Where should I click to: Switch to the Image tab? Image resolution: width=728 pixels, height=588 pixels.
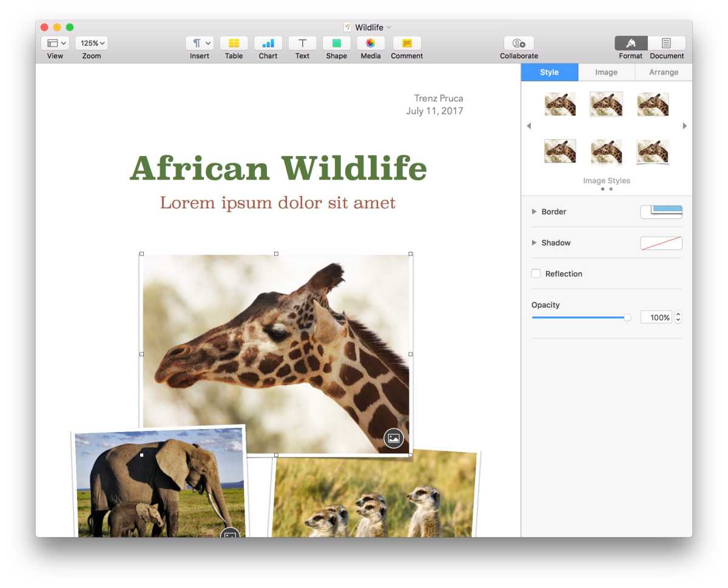click(606, 72)
